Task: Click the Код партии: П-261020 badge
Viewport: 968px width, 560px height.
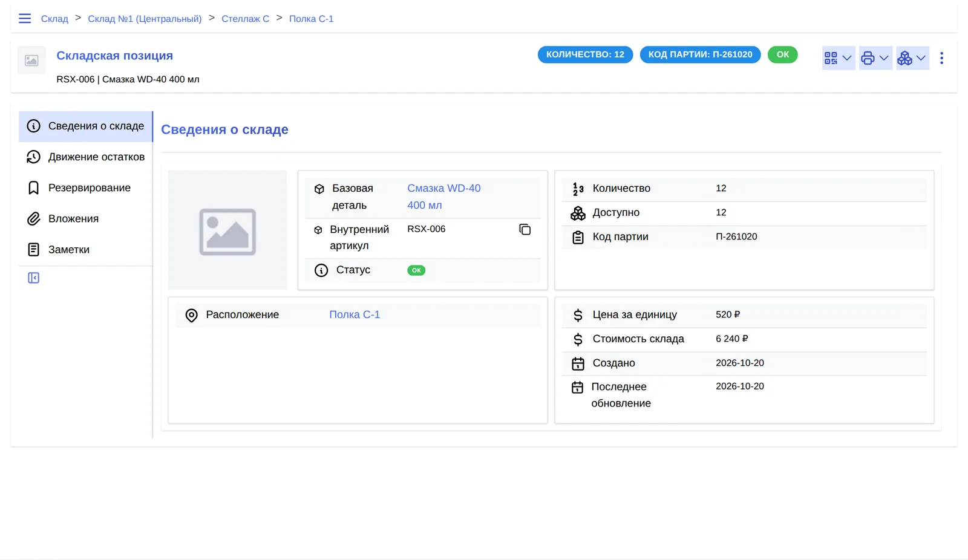Action: tap(700, 54)
